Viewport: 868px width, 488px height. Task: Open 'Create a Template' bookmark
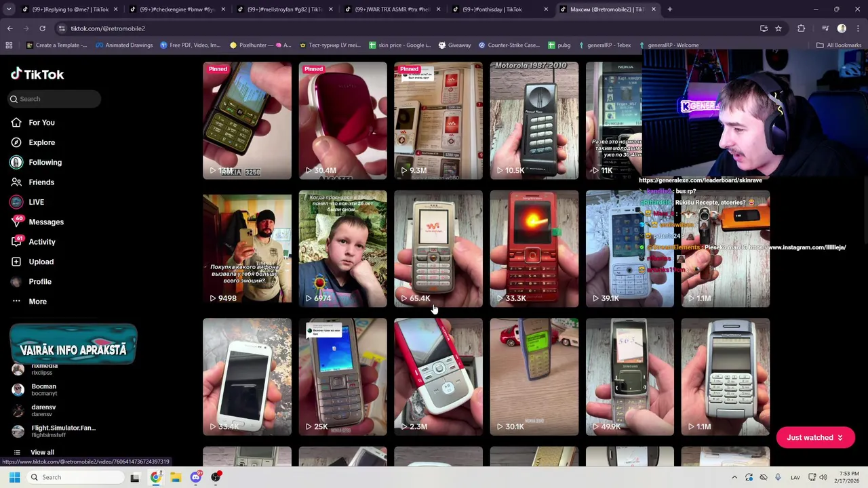pyautogui.click(x=56, y=45)
